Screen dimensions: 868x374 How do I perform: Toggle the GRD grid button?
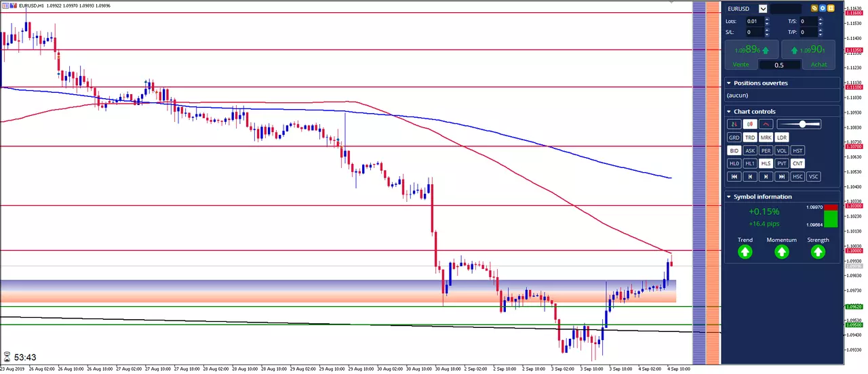[x=734, y=138]
